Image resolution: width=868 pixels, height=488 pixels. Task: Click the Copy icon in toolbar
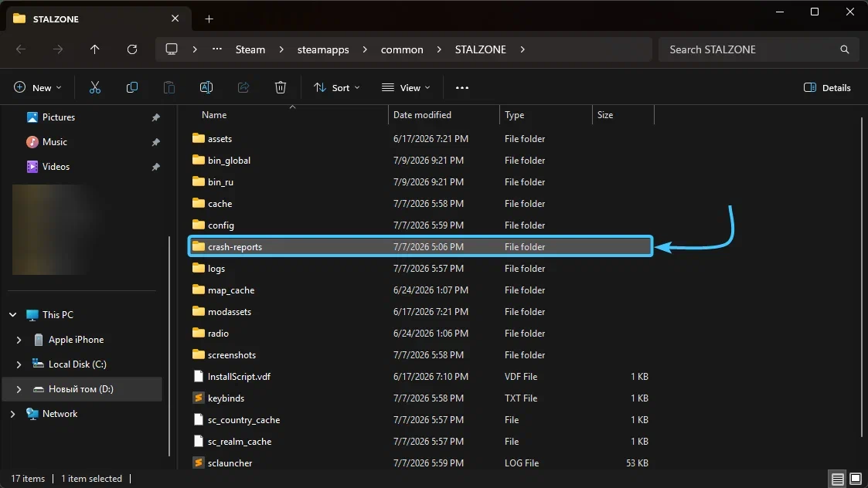pos(131,87)
